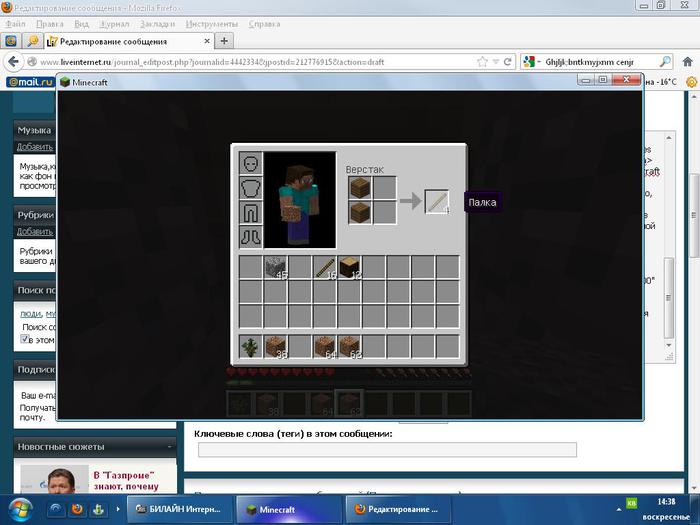Click the Firefox back arrow button
Viewport: 700px width, 525px height.
click(x=14, y=62)
